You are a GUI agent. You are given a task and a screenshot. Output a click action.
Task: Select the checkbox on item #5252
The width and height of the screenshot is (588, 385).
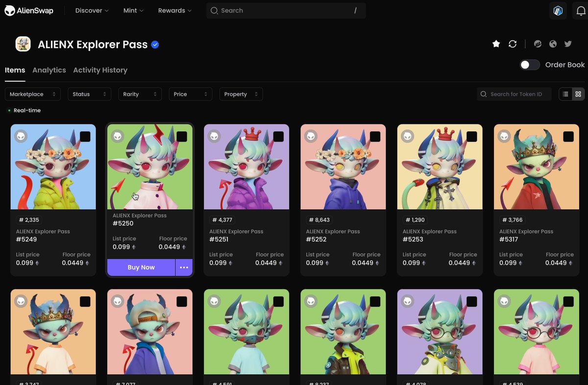[x=375, y=137]
